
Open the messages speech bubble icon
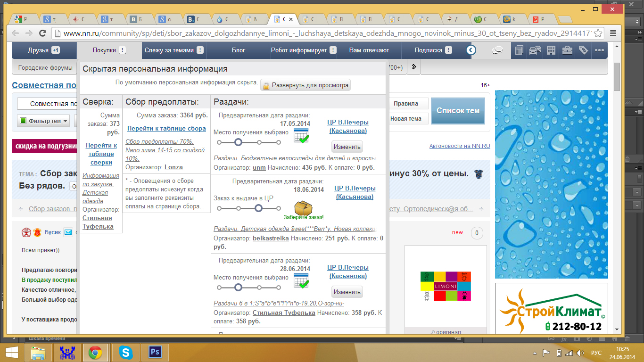496,50
